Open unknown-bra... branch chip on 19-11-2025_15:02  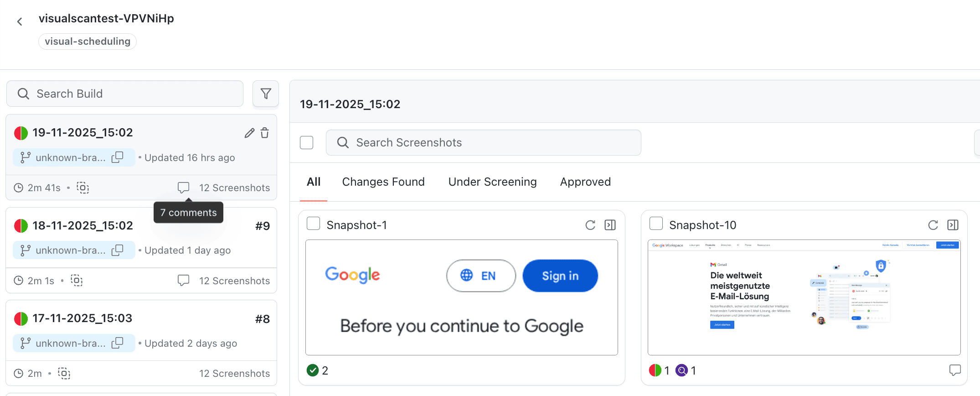point(74,157)
